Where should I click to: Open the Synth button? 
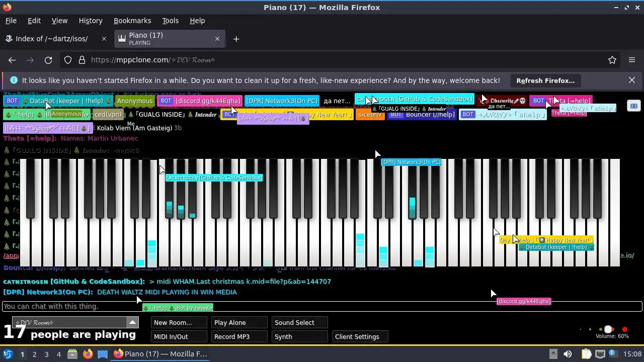click(x=299, y=337)
